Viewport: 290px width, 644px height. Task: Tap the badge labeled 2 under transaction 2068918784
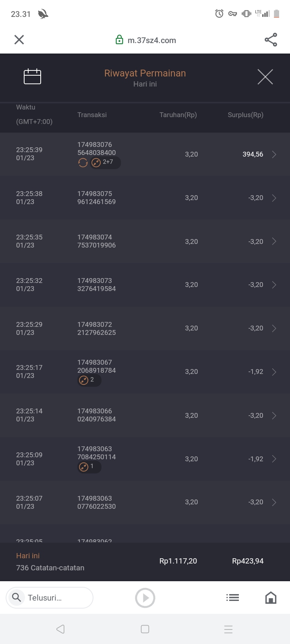click(x=89, y=380)
